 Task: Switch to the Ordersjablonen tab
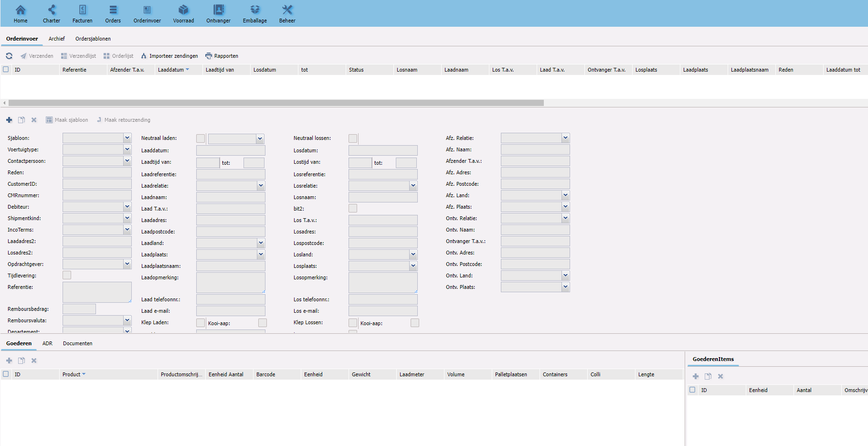[x=93, y=39]
